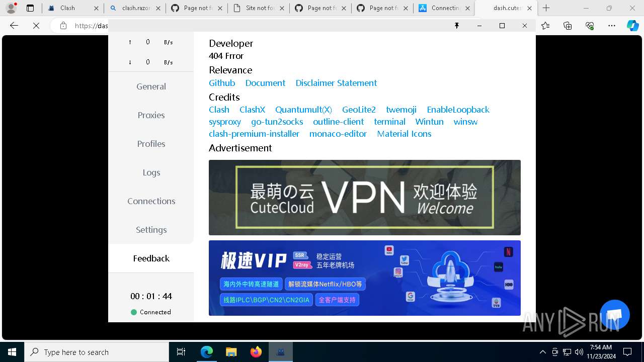This screenshot has width=644, height=362.
Task: Open the Proxies section
Action: [x=151, y=115]
